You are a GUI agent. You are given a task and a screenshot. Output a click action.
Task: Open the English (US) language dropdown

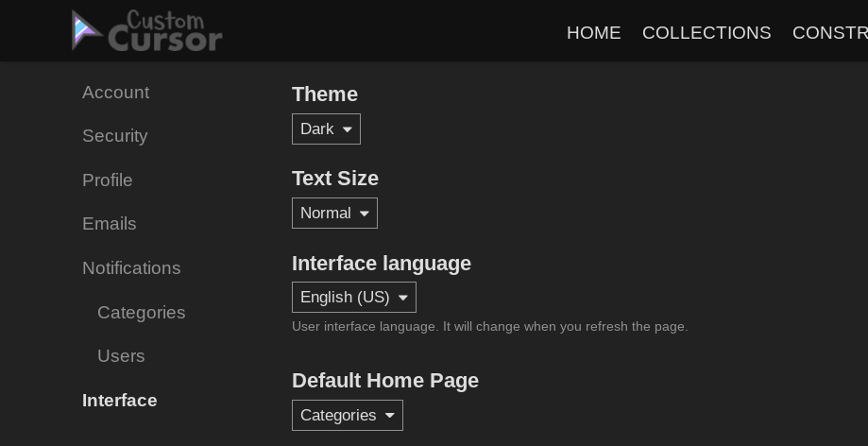(353, 298)
